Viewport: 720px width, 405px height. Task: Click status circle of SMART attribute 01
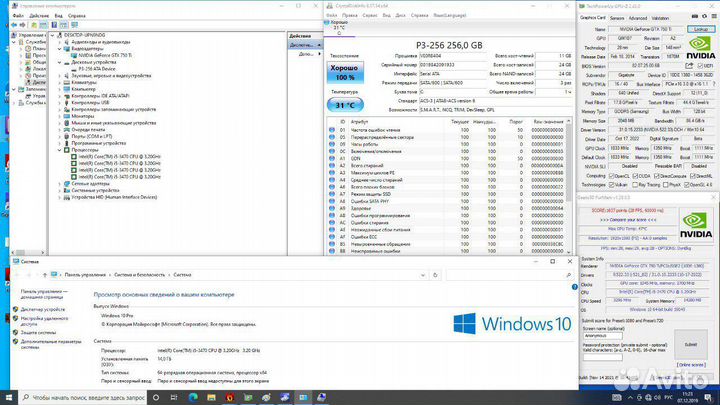tap(332, 130)
